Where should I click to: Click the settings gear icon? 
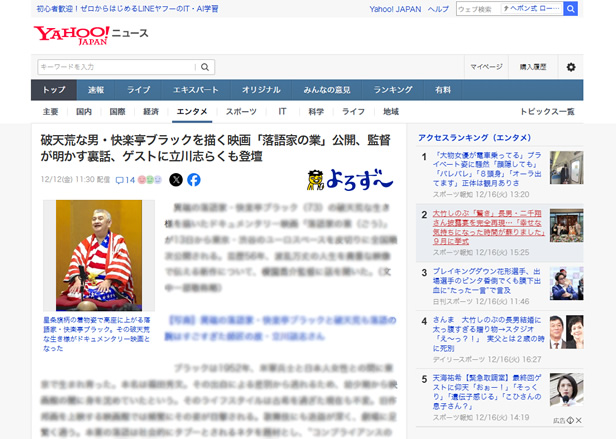pyautogui.click(x=571, y=67)
